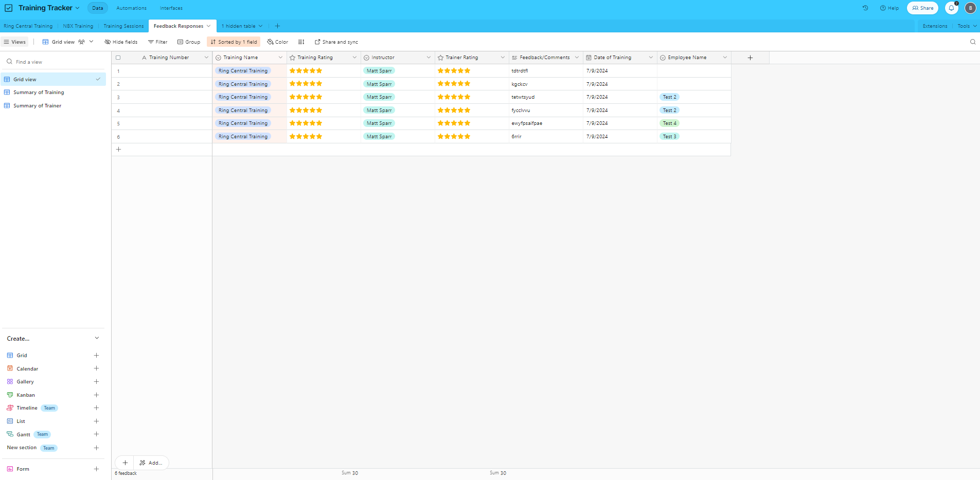Create a new Form view
Screen dimensions: 980x480
pos(96,469)
